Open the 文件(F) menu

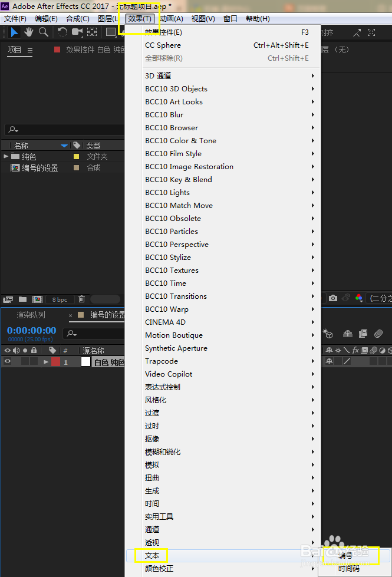(15, 19)
